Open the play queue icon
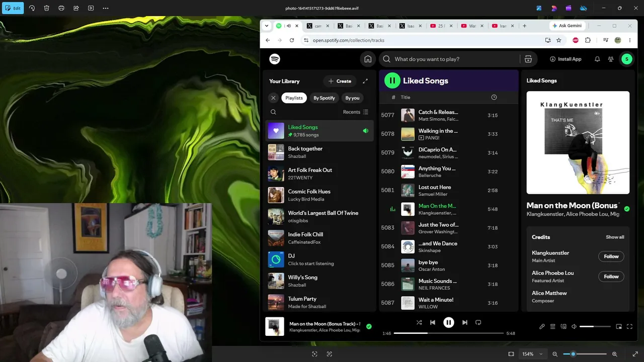 click(x=552, y=326)
